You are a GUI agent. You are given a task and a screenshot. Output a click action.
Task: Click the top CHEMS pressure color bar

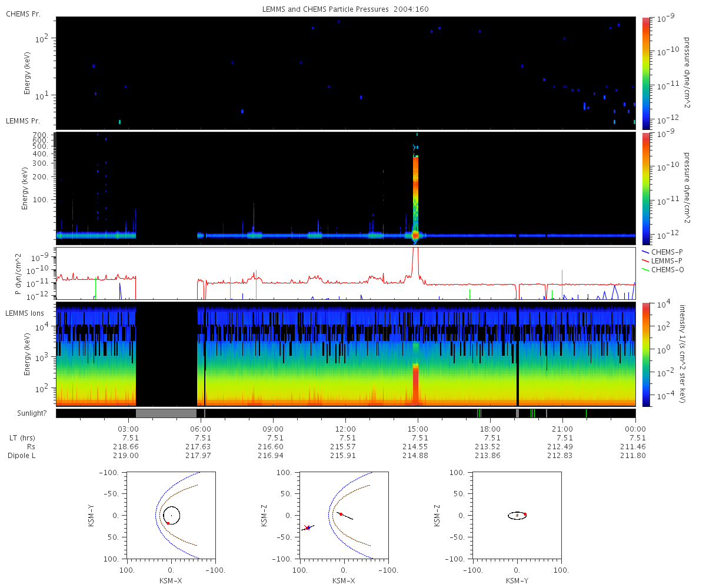(x=645, y=73)
